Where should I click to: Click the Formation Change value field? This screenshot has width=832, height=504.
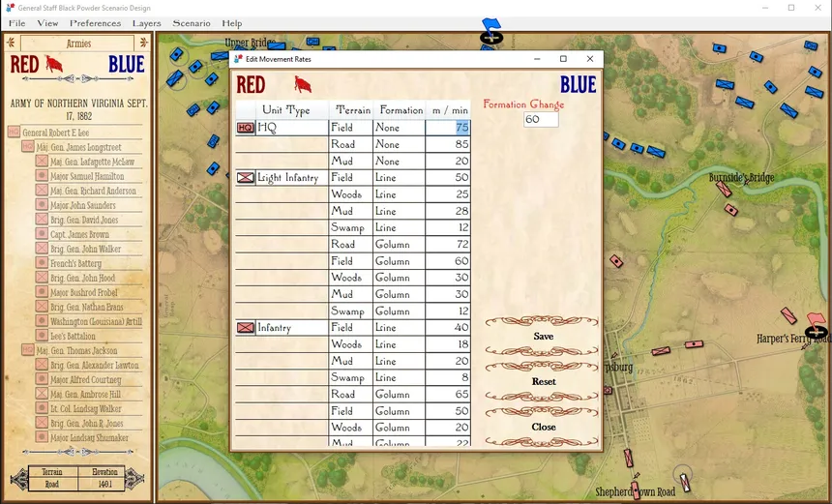pyautogui.click(x=541, y=119)
